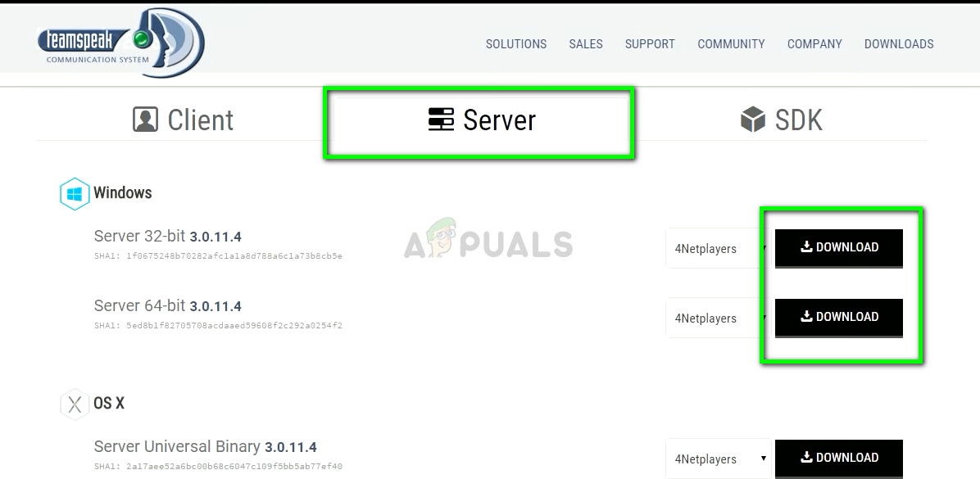Viewport: 980px width, 479px height.
Task: Click the Server Universal Binary 3.0.11.4 title
Action: [205, 446]
